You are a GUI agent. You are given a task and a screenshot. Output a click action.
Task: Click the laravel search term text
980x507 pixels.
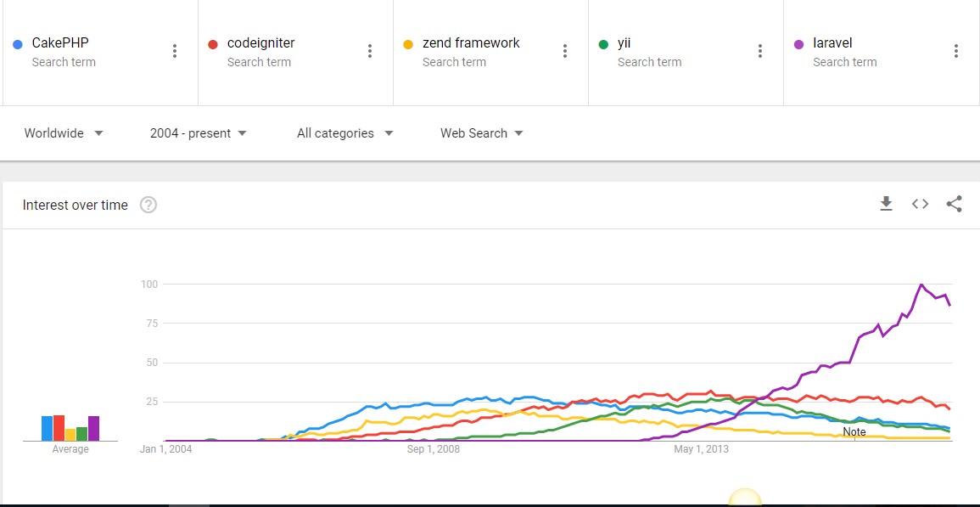832,43
